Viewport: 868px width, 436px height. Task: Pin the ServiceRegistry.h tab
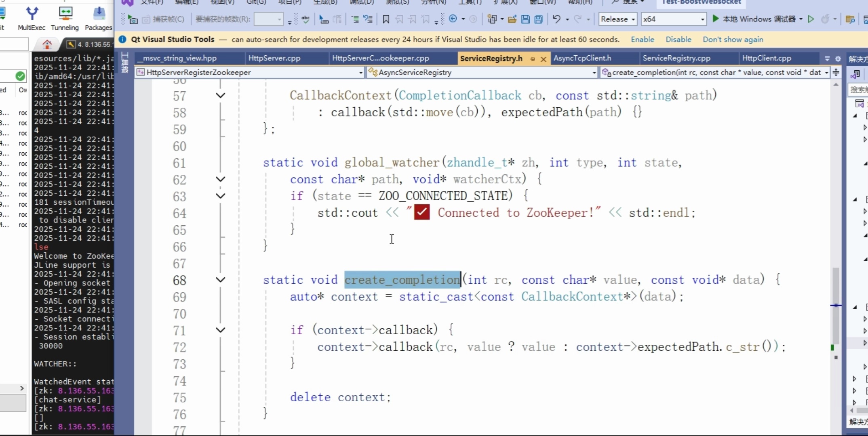point(533,59)
